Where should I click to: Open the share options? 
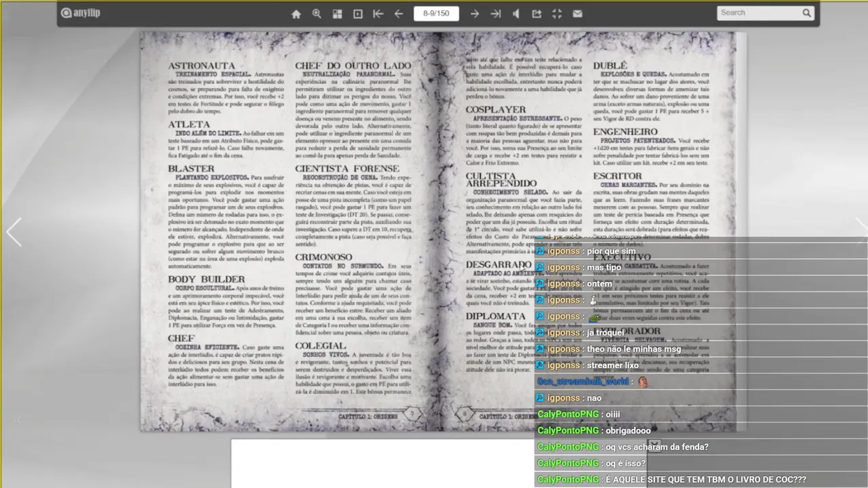click(x=536, y=14)
